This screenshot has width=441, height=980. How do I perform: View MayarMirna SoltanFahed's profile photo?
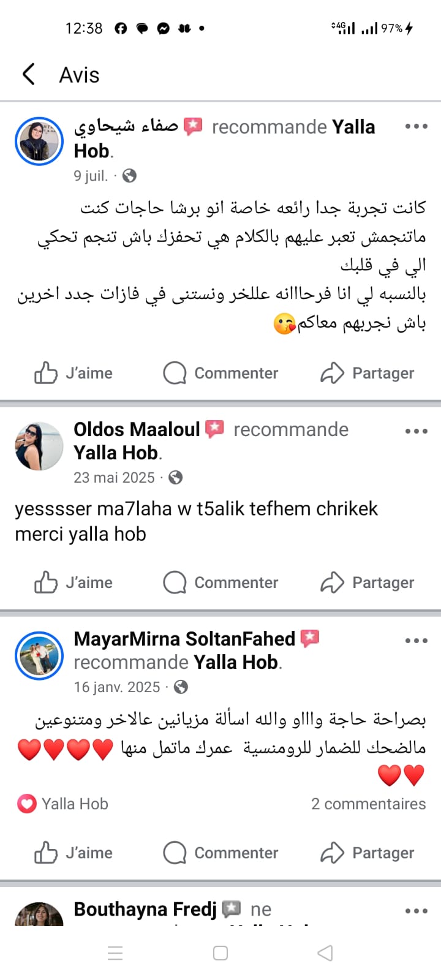click(39, 656)
